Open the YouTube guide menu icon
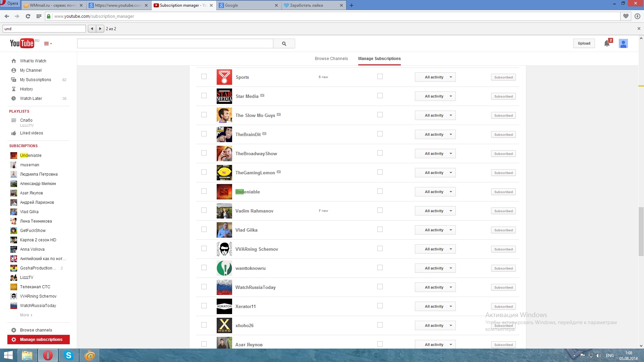 [x=48, y=44]
